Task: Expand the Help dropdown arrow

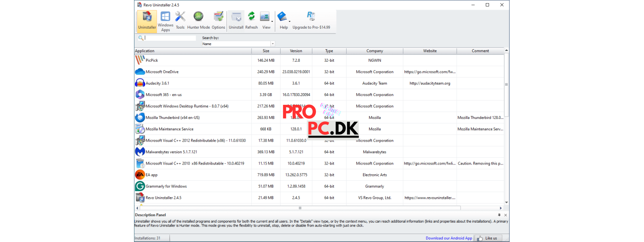Action: pyautogui.click(x=290, y=21)
